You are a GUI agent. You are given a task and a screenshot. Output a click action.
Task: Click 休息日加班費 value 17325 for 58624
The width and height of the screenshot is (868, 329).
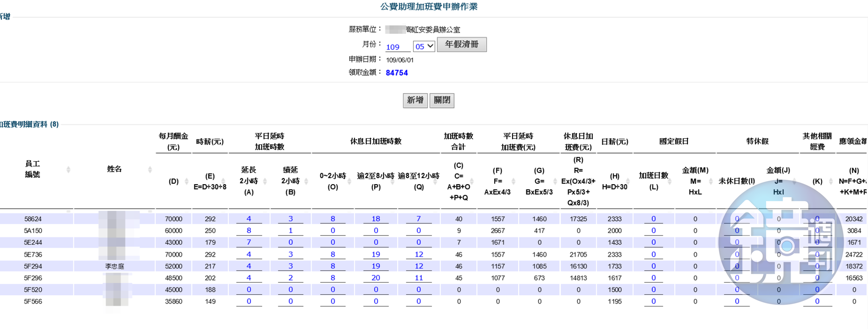(x=578, y=219)
